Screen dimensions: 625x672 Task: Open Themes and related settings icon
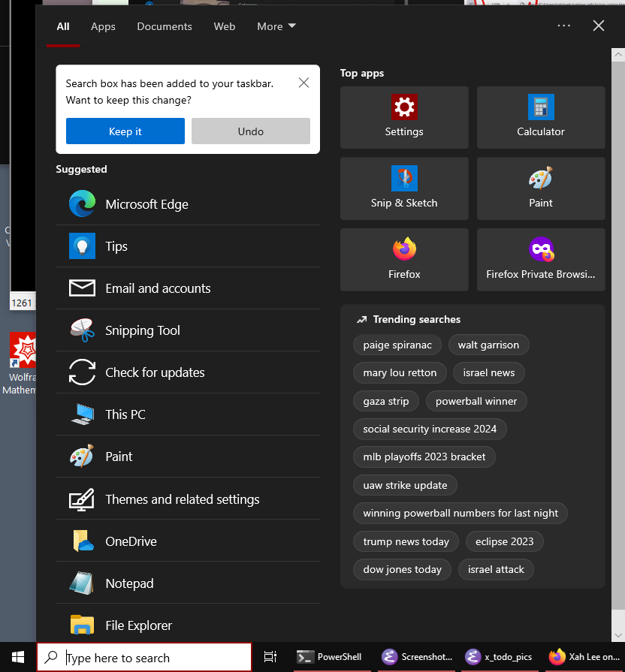tap(82, 499)
